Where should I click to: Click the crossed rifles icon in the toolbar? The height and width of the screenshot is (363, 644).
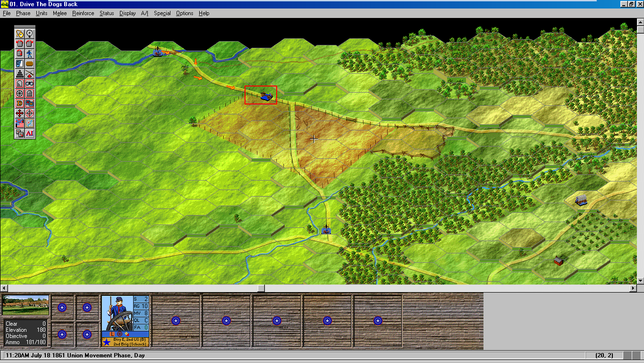point(30,74)
